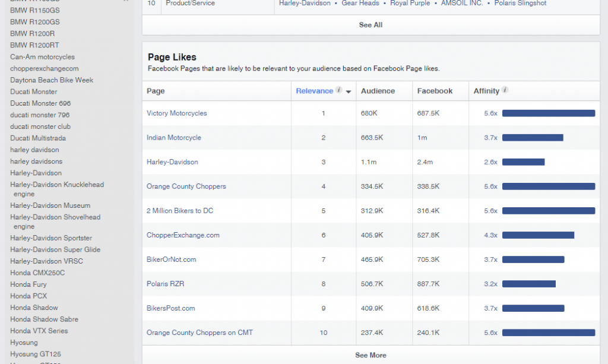Screen dimensions: 608x364
Task: Select Harley-Davidson Super Glide interest
Action: coord(55,249)
